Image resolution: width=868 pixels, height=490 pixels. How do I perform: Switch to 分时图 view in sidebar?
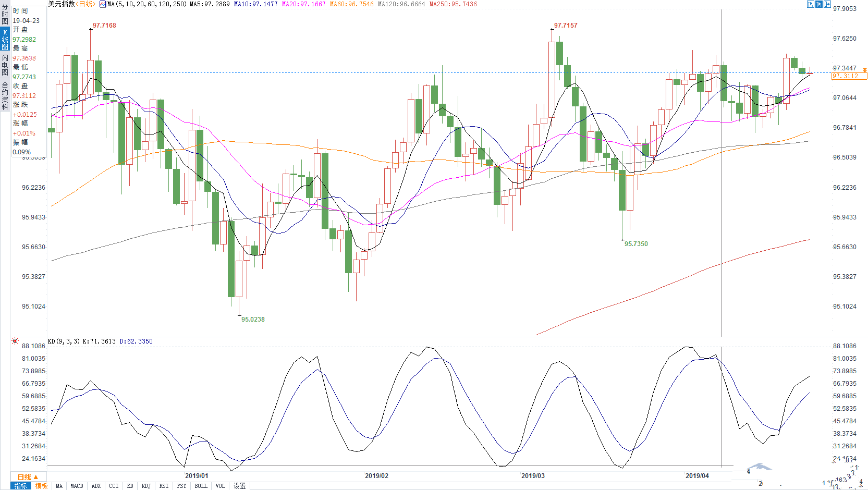coord(5,14)
